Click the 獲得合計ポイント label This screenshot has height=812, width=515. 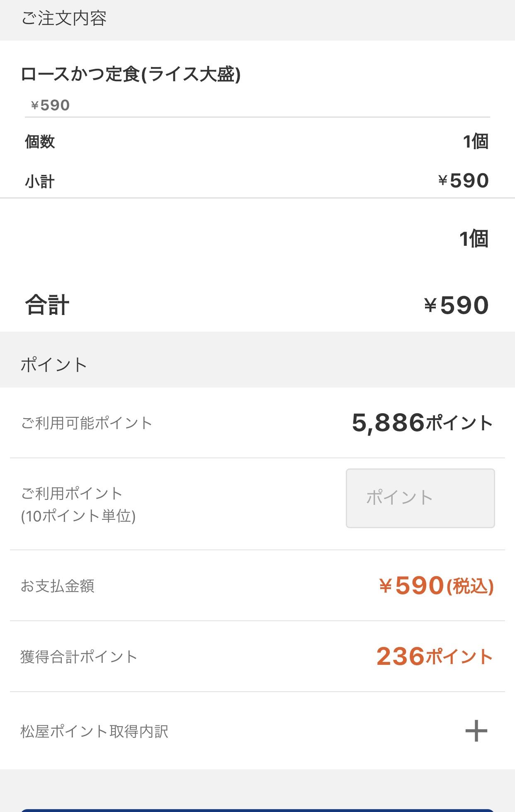click(79, 657)
